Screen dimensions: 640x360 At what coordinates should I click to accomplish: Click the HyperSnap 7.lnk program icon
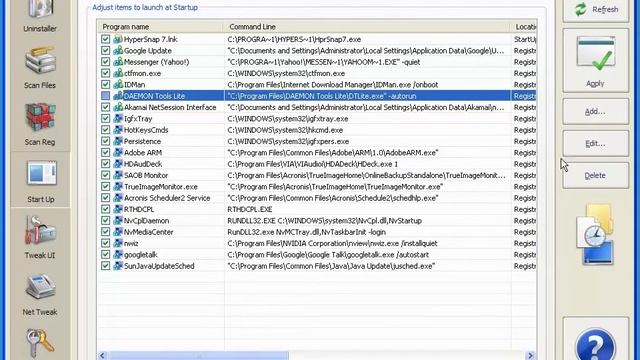tap(118, 39)
